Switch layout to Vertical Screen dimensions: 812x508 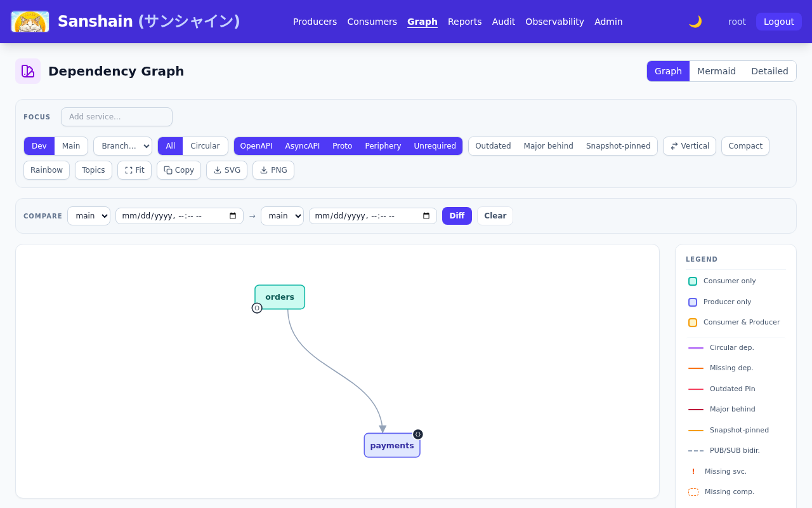pyautogui.click(x=690, y=146)
